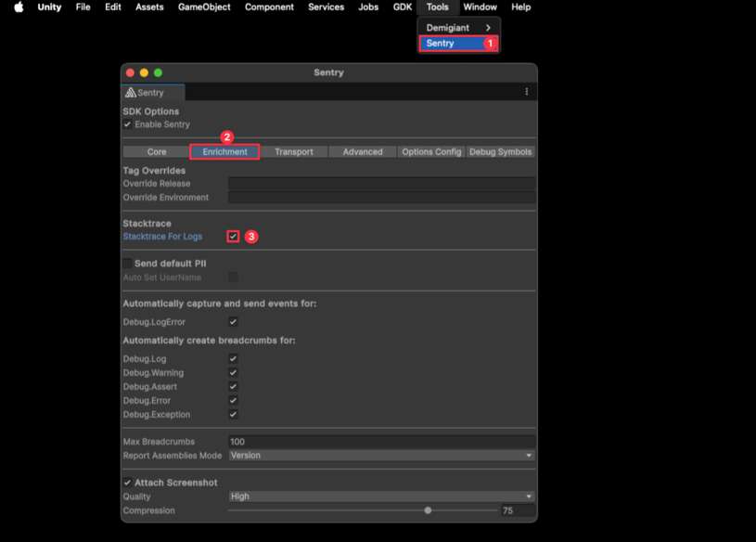
Task: Toggle off Attach Screenshot
Action: tap(128, 482)
